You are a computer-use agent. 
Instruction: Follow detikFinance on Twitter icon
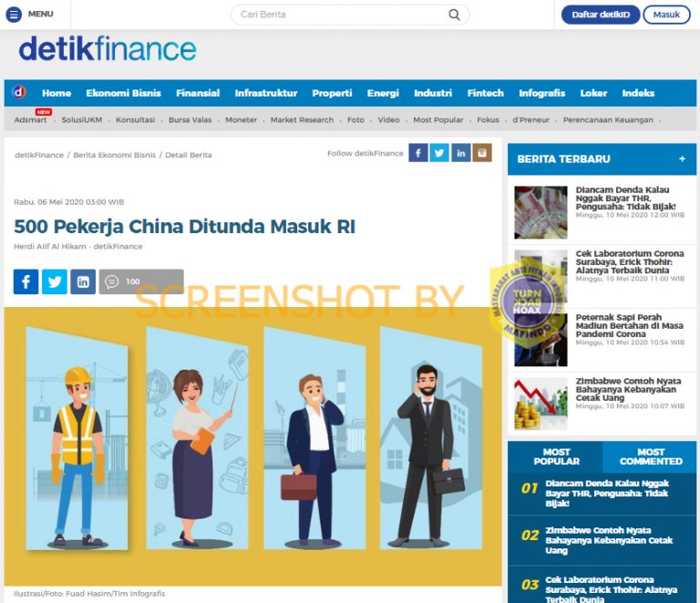pyautogui.click(x=439, y=153)
